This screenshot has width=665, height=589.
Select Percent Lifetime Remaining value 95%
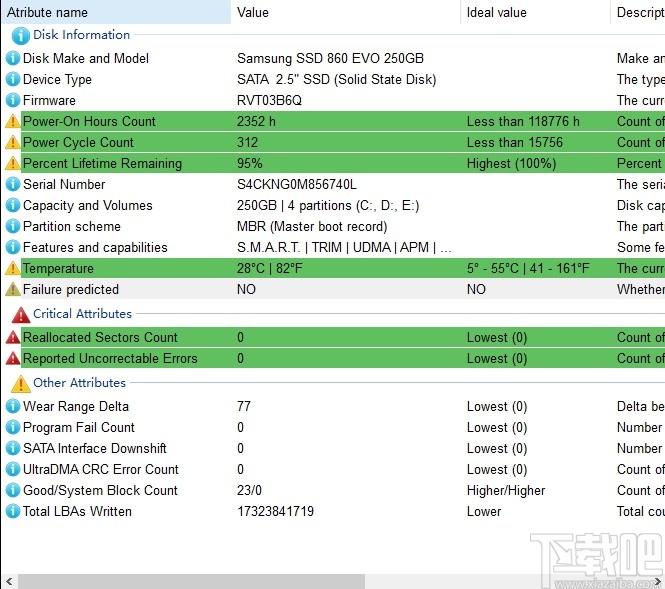tap(249, 163)
